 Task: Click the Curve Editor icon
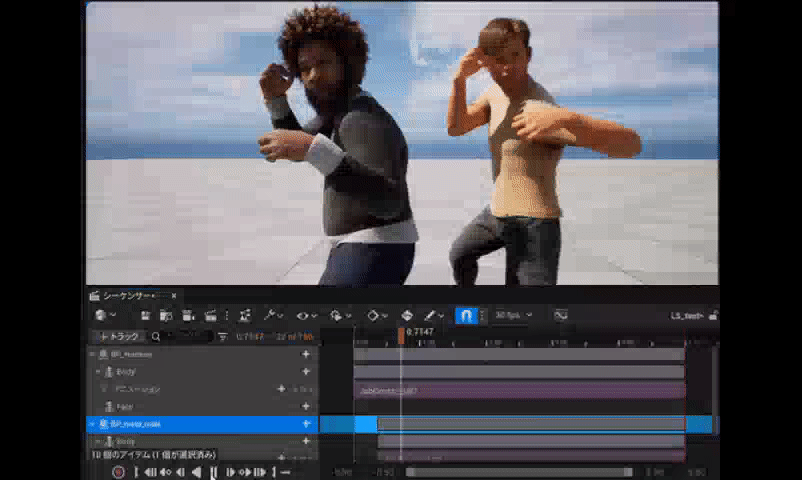point(561,316)
